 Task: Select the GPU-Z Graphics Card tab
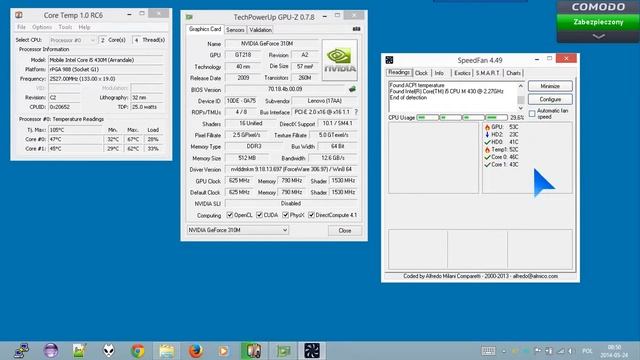205,29
